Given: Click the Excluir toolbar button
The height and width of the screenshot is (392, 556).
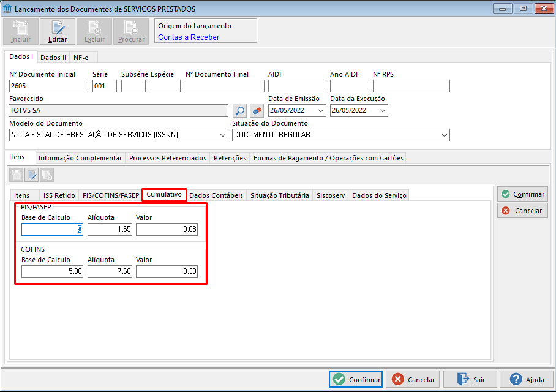Looking at the screenshot, I should 94,32.
